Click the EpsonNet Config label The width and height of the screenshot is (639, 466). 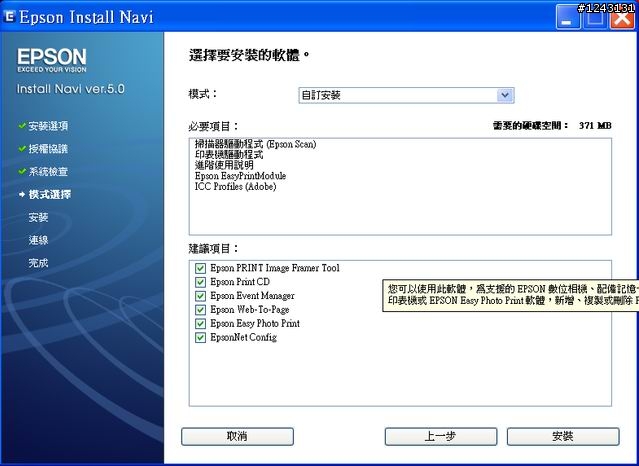(x=244, y=338)
